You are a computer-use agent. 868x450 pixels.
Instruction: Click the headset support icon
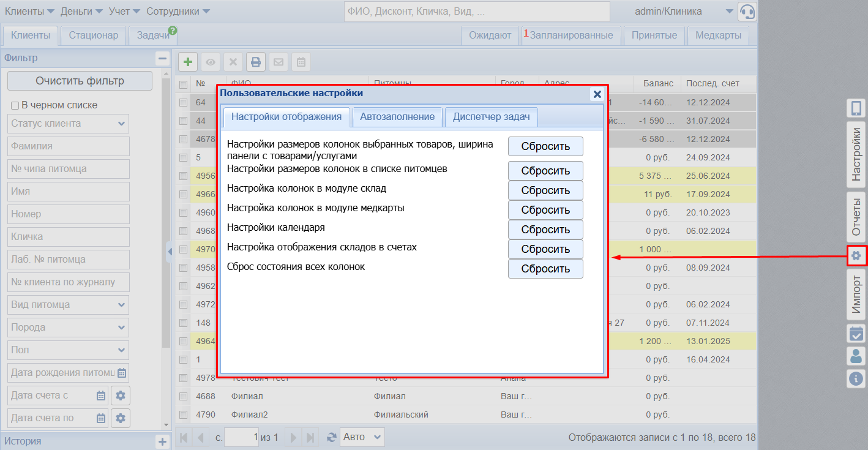click(747, 12)
